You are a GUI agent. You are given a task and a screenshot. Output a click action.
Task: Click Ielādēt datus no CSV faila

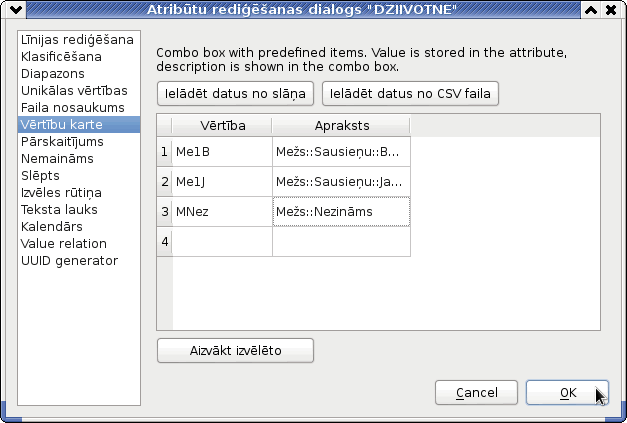pyautogui.click(x=410, y=94)
